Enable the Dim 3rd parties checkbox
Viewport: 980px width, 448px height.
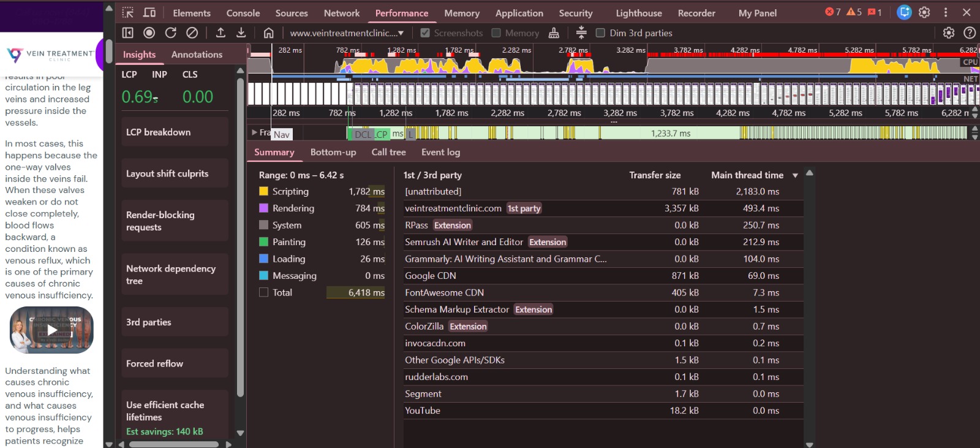click(600, 33)
